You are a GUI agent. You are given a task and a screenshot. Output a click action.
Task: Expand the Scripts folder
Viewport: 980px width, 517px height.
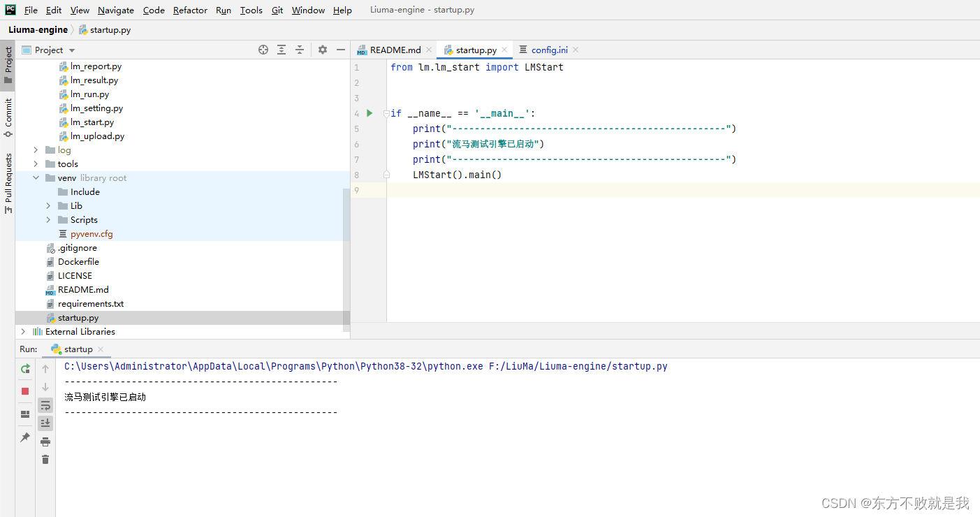(48, 220)
